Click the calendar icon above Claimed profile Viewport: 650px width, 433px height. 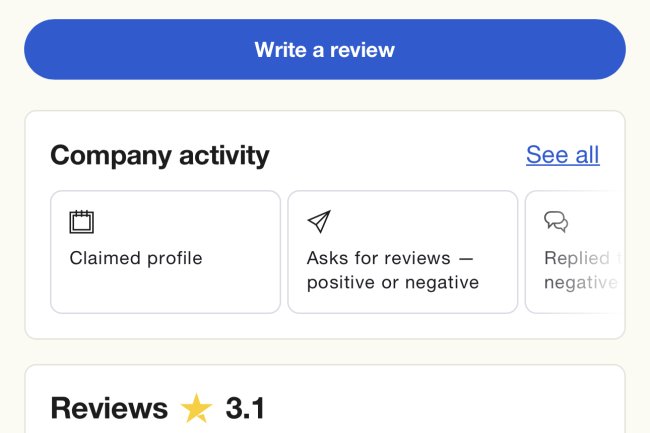pos(81,221)
